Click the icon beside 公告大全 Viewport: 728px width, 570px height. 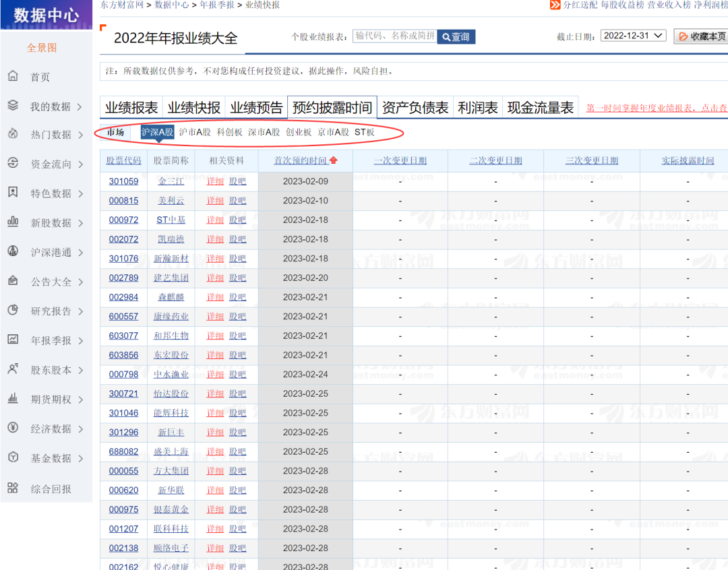pos(13,280)
